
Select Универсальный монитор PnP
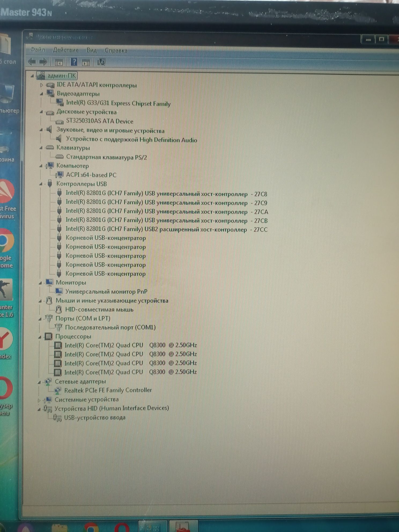tap(106, 291)
